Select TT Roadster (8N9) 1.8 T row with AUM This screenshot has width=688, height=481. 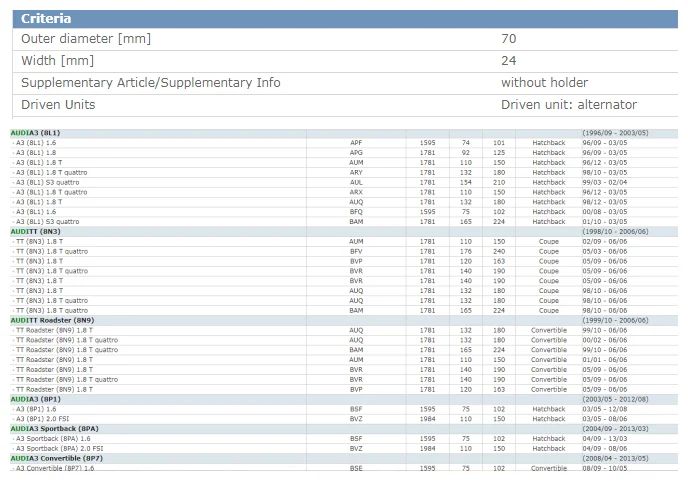pyautogui.click(x=344, y=360)
